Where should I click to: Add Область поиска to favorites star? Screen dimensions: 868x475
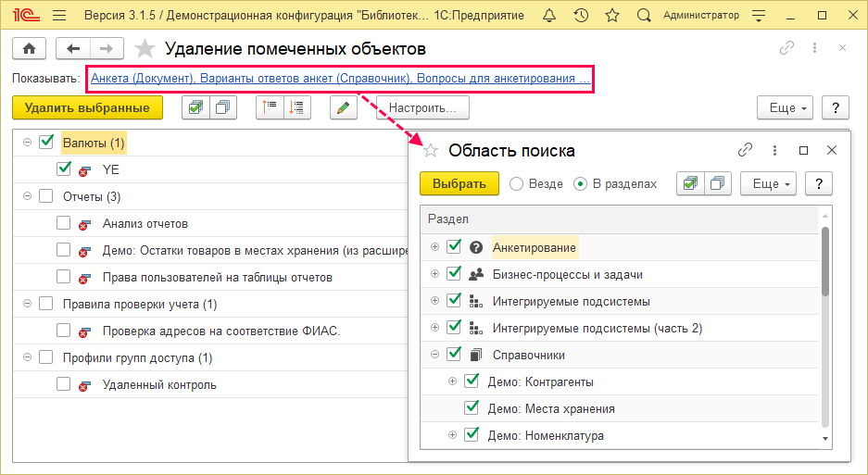(x=431, y=150)
